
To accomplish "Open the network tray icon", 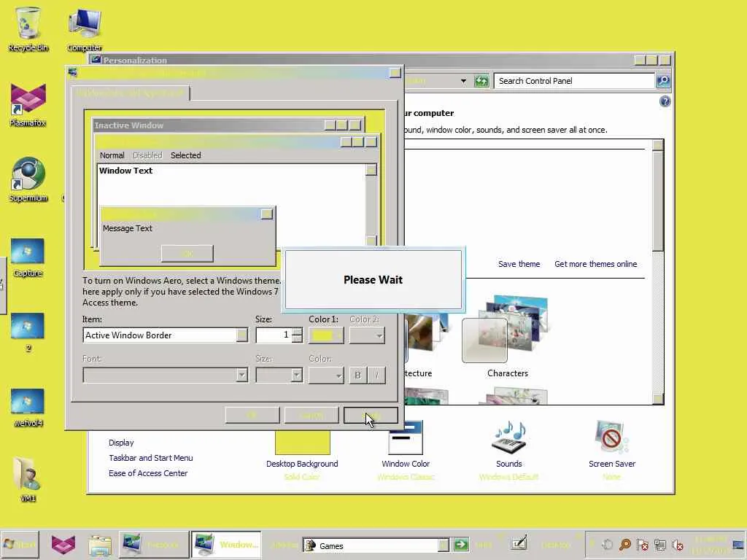I will 659,545.
